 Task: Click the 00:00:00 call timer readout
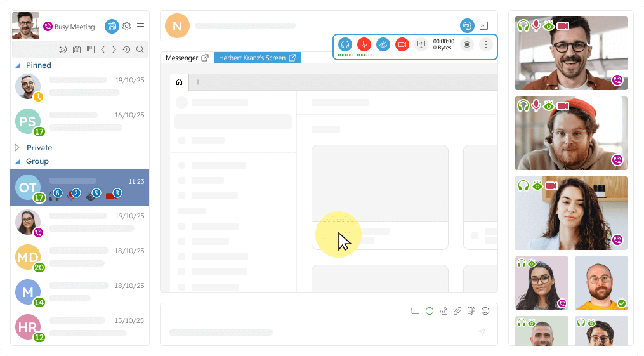(x=444, y=41)
